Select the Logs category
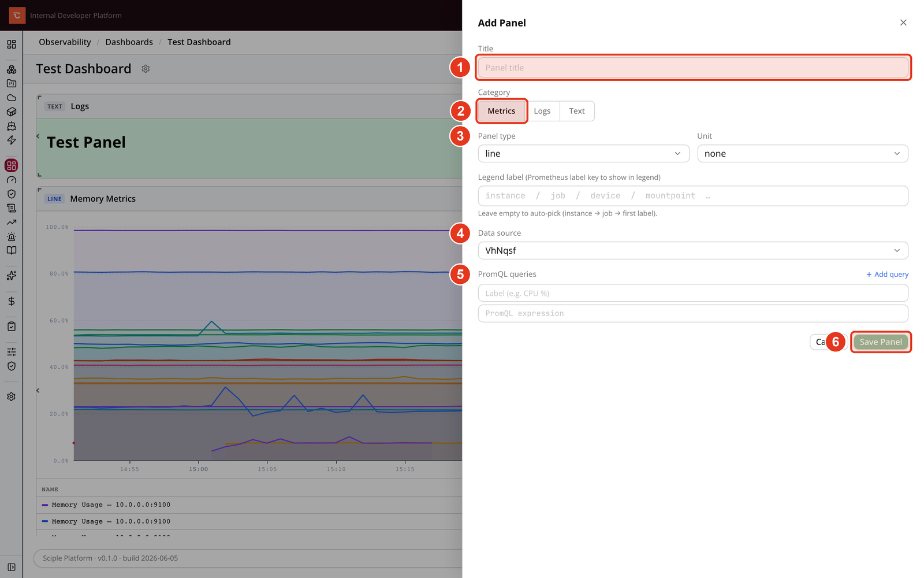The image size is (924, 578). (x=542, y=111)
